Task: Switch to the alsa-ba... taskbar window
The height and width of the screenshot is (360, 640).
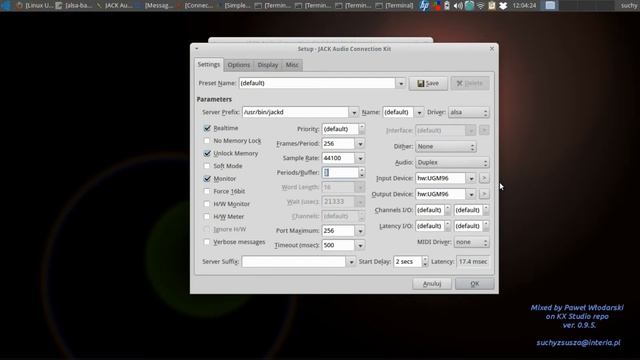Action: (x=74, y=6)
